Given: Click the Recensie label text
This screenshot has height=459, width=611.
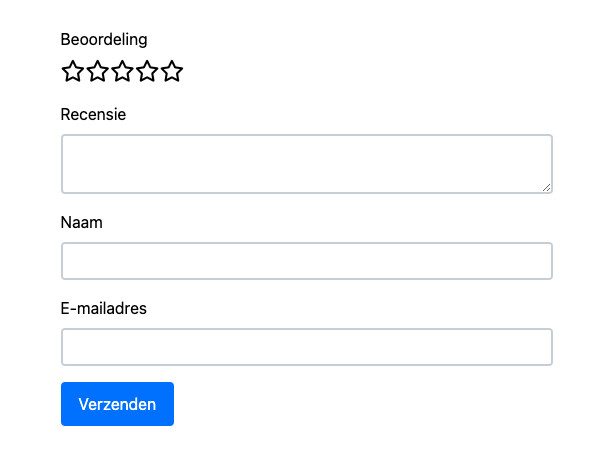Looking at the screenshot, I should click(93, 114).
